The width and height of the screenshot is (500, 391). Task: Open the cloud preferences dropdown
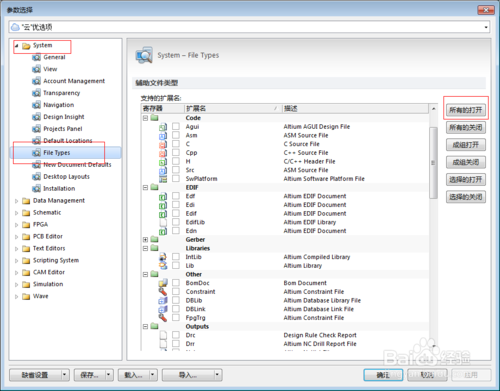[486, 27]
